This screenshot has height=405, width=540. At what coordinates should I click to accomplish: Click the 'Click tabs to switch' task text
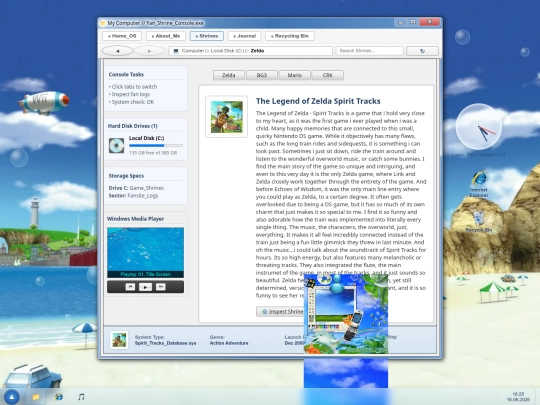point(133,87)
